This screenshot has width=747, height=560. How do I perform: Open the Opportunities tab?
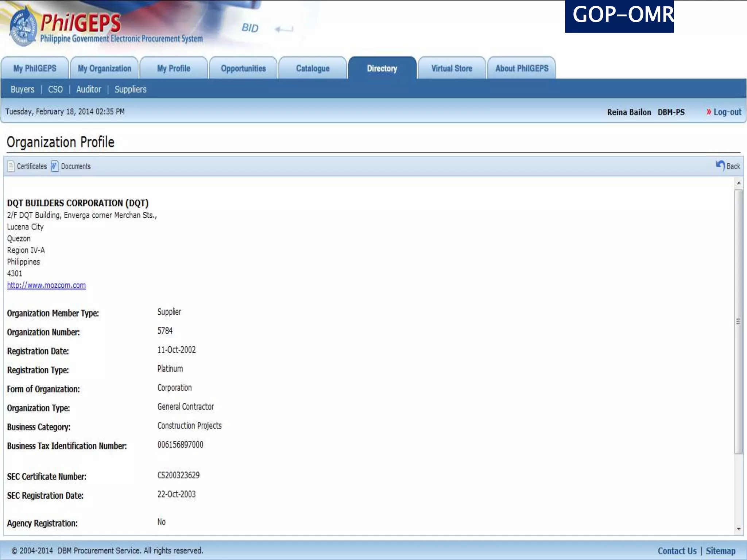click(x=243, y=68)
